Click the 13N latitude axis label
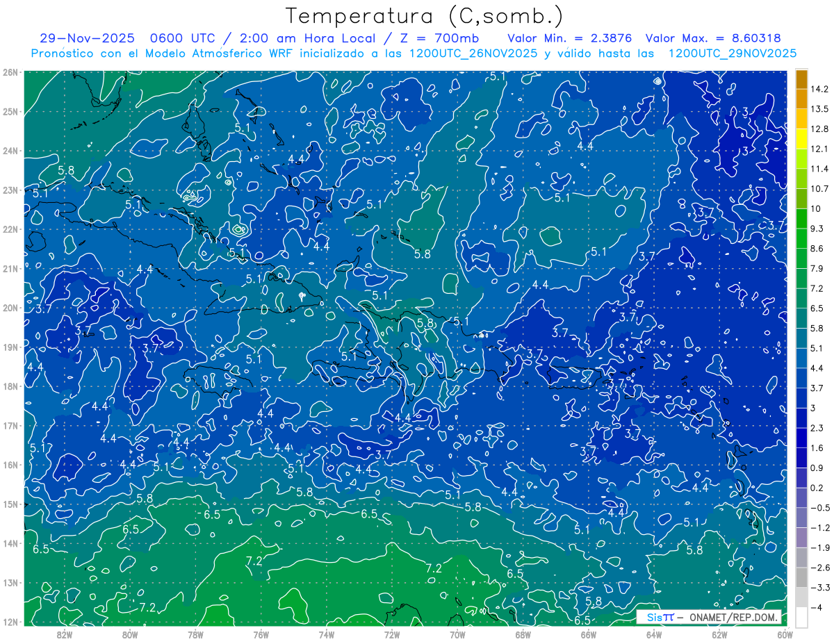Screen dimensions: 834x644 (10, 582)
